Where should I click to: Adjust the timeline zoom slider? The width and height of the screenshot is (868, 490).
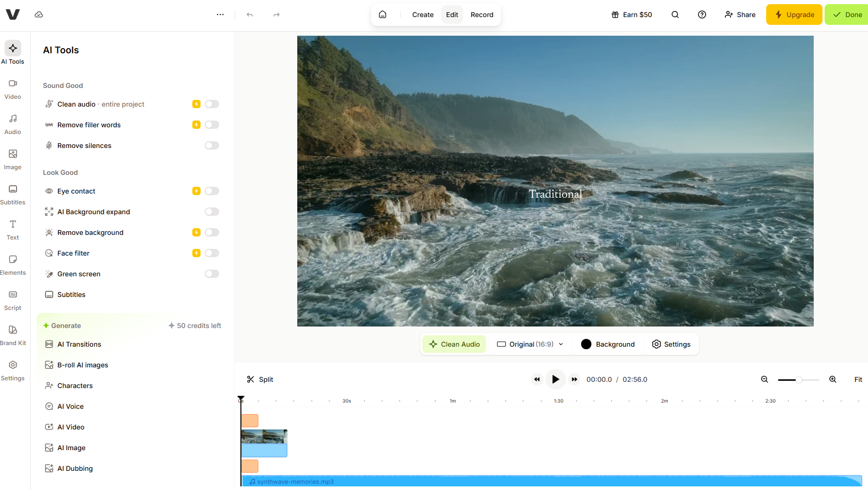[799, 380]
